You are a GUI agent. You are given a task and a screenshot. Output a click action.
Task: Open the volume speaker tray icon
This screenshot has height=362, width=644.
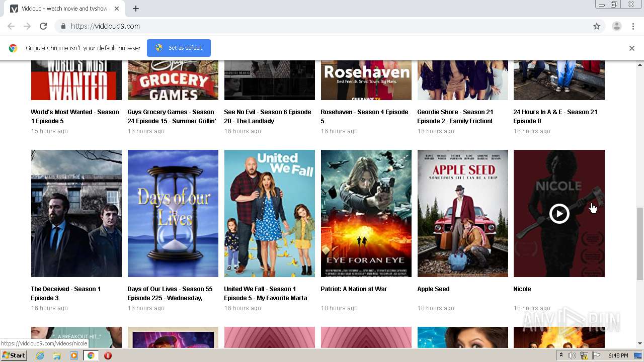pyautogui.click(x=572, y=355)
